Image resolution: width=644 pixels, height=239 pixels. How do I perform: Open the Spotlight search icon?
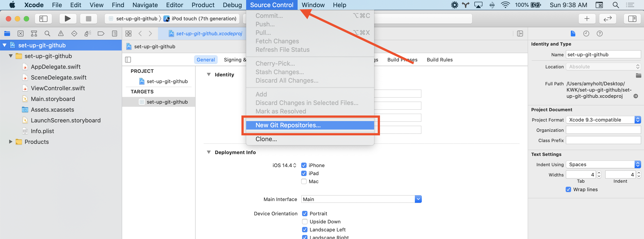pyautogui.click(x=616, y=5)
